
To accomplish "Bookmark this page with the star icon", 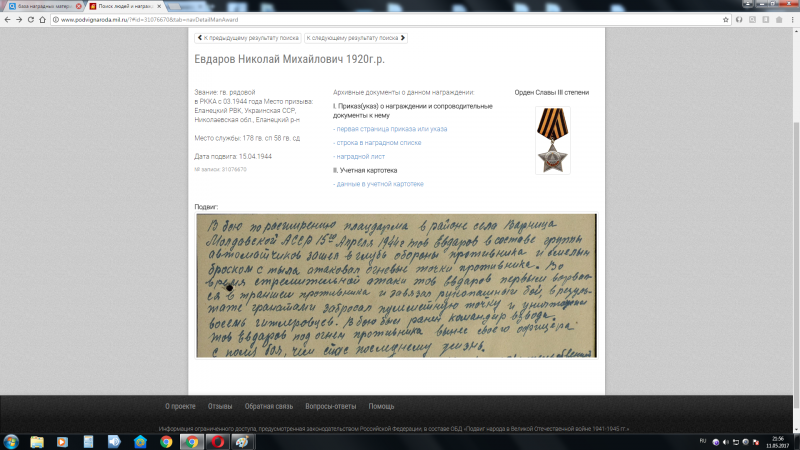I will (x=726, y=19).
